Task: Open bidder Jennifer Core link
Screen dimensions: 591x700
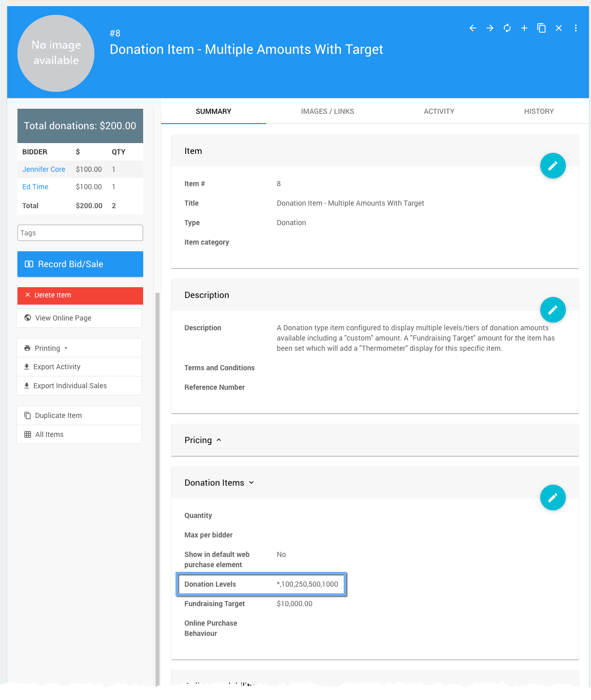Action: pyautogui.click(x=44, y=169)
